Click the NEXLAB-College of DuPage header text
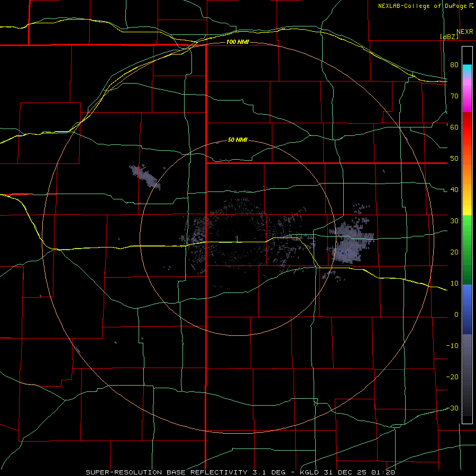This screenshot has height=476, width=476. (x=423, y=6)
